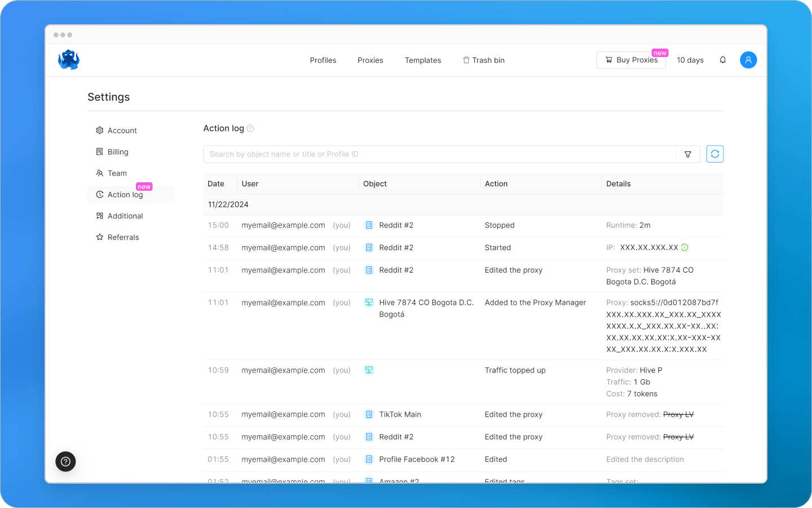Select the Reddit #2 profile icon

coord(369,225)
